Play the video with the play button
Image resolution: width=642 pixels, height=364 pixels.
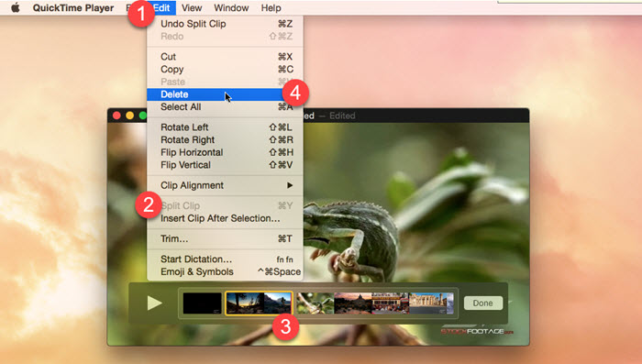[154, 303]
